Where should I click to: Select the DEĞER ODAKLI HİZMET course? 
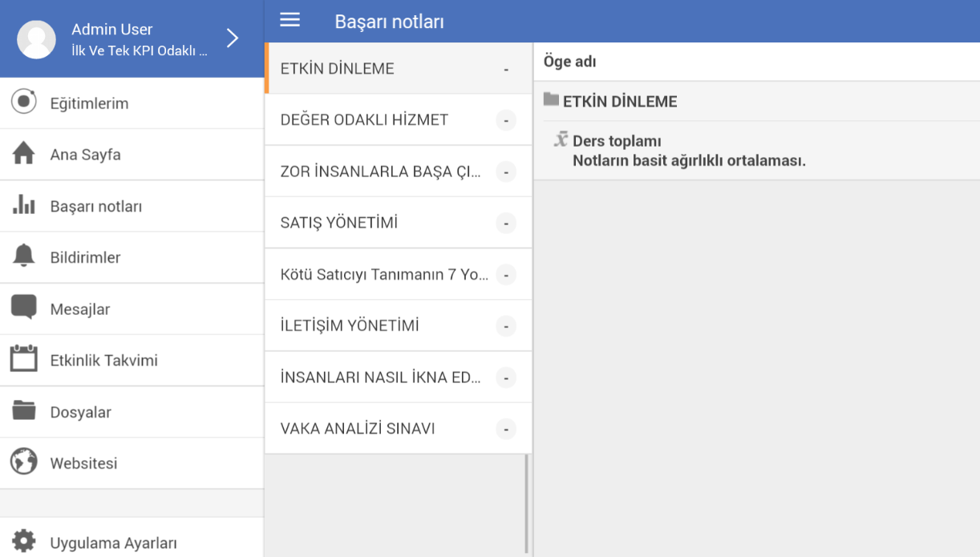pos(398,119)
